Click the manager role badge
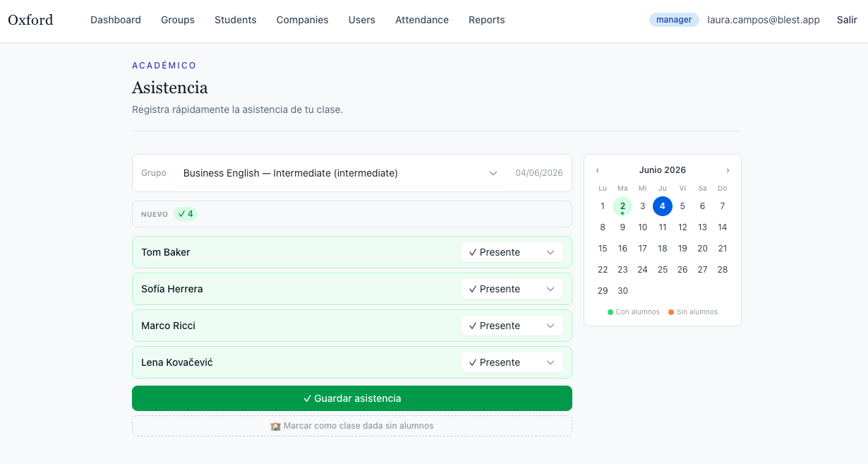 point(674,20)
